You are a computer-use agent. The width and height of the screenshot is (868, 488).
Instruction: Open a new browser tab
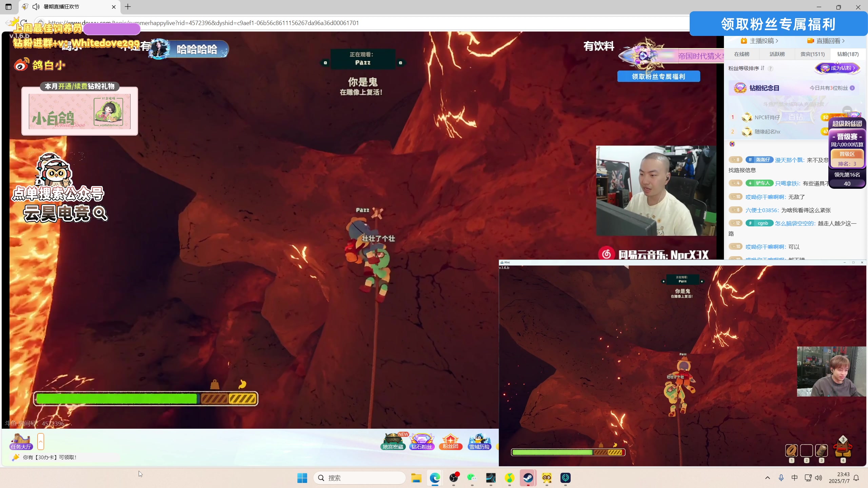pyautogui.click(x=128, y=6)
